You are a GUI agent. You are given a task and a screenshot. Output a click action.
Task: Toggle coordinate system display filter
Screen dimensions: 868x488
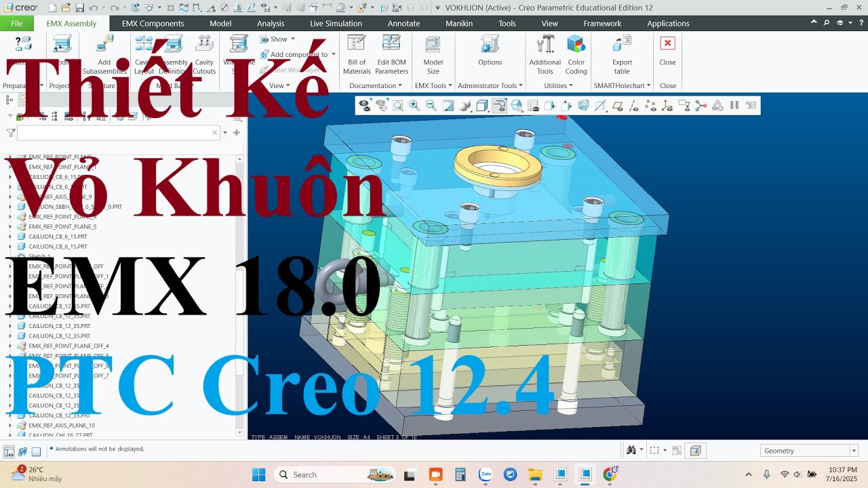pos(667,106)
